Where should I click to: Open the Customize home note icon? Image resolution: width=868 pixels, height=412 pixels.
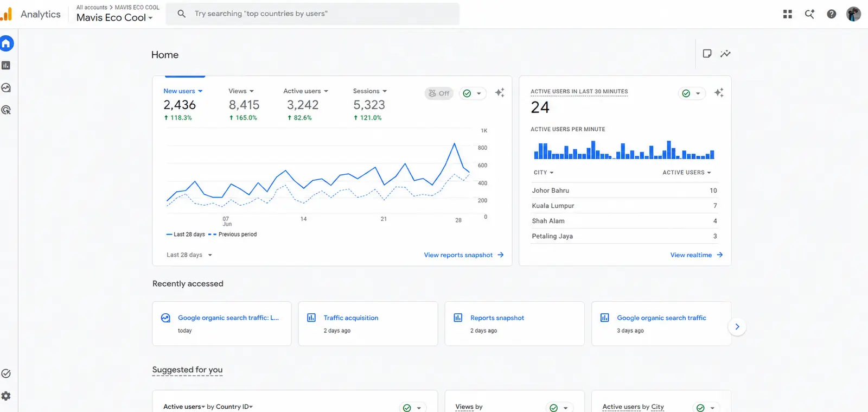click(707, 53)
